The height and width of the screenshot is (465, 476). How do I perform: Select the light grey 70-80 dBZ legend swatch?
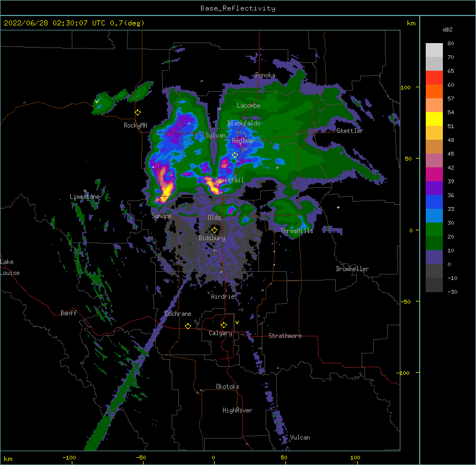pos(434,50)
